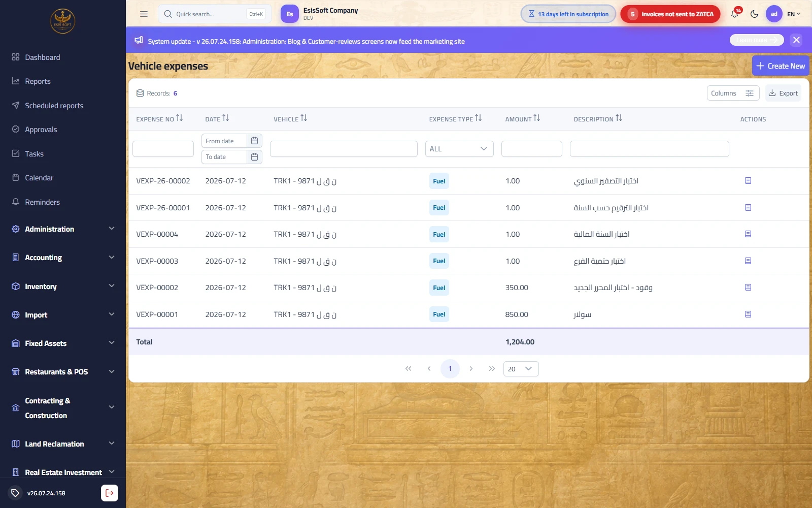The width and height of the screenshot is (812, 508).
Task: Open details icon for VEXP-00003
Action: pos(748,261)
